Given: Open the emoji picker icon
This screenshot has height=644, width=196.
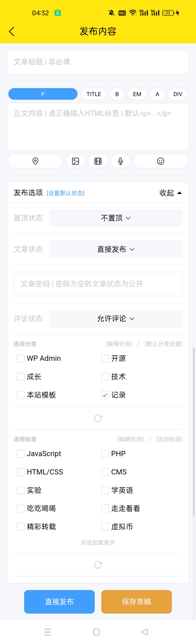Looking at the screenshot, I should click(x=161, y=161).
